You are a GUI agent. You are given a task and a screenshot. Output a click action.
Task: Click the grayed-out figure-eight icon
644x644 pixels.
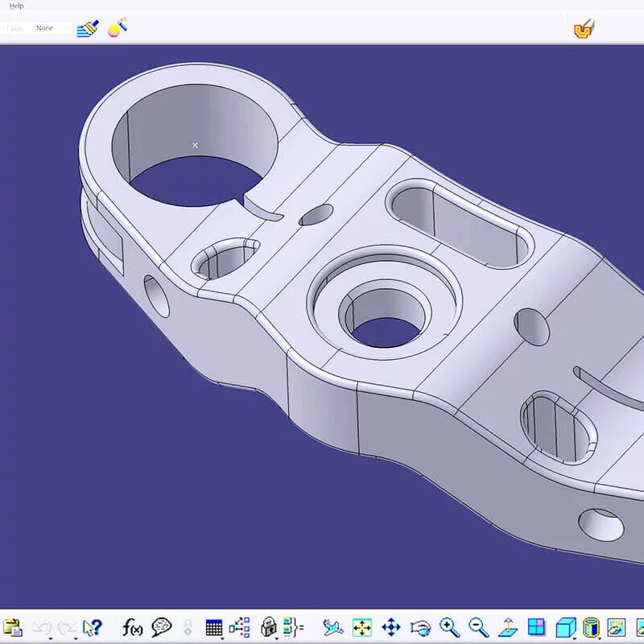coord(188,627)
